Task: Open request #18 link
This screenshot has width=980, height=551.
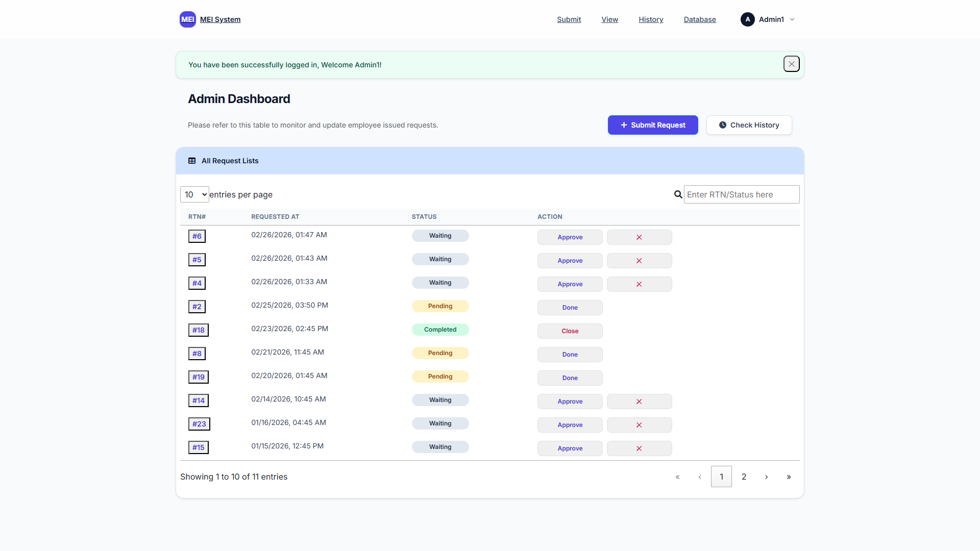Action: pyautogui.click(x=198, y=330)
